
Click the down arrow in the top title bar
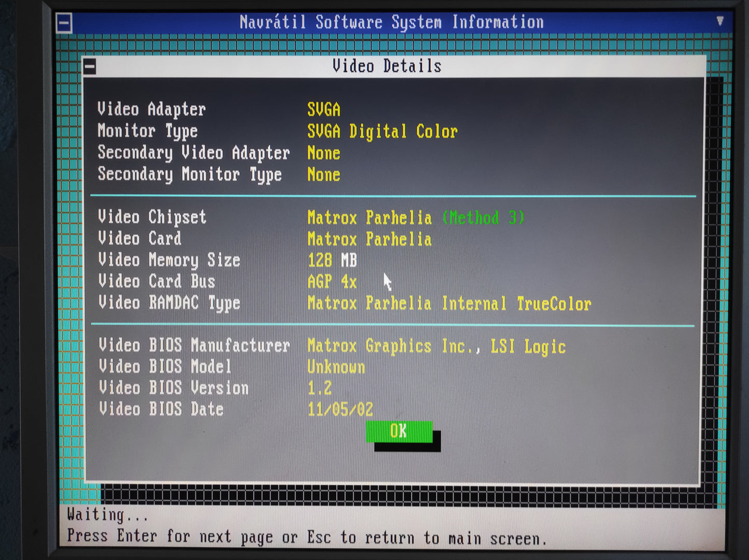(719, 21)
